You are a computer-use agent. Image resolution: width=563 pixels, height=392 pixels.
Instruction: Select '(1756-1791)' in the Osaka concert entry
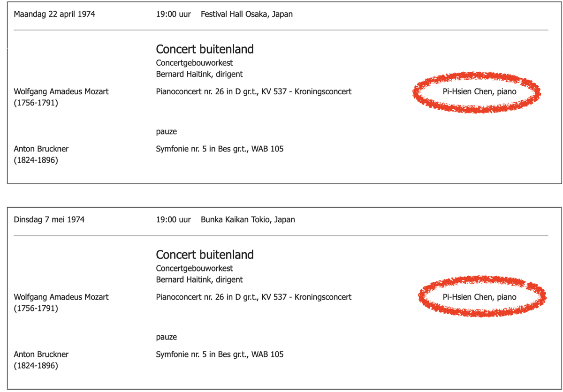tap(36, 103)
